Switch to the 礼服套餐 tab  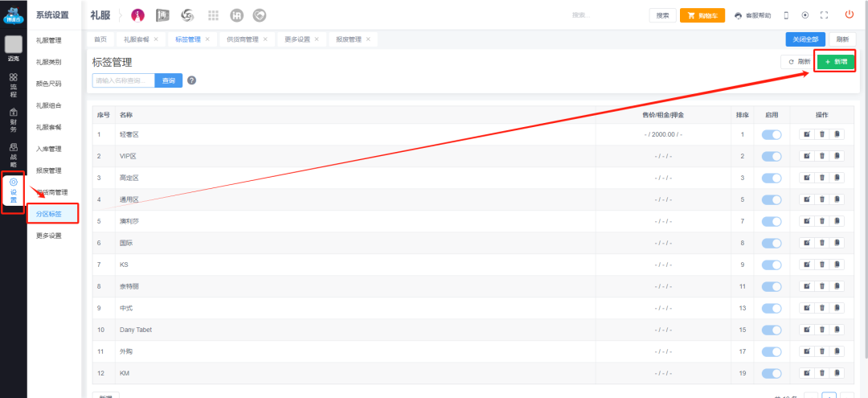pyautogui.click(x=136, y=39)
